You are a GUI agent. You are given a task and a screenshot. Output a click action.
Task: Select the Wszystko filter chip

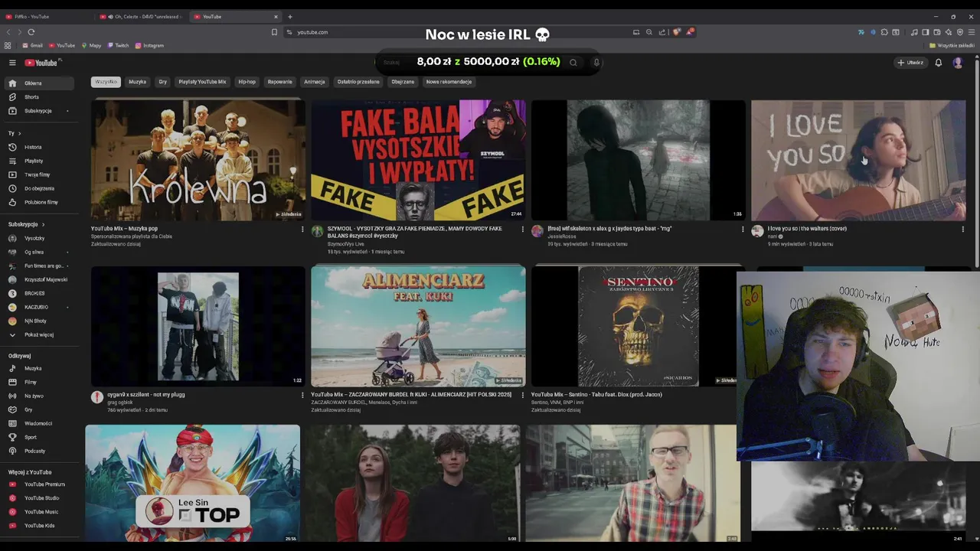106,82
